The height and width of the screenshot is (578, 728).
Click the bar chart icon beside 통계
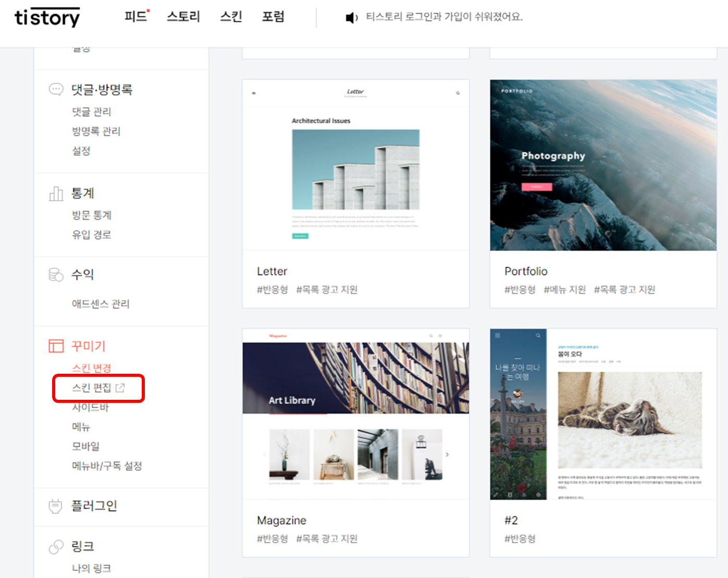point(56,193)
